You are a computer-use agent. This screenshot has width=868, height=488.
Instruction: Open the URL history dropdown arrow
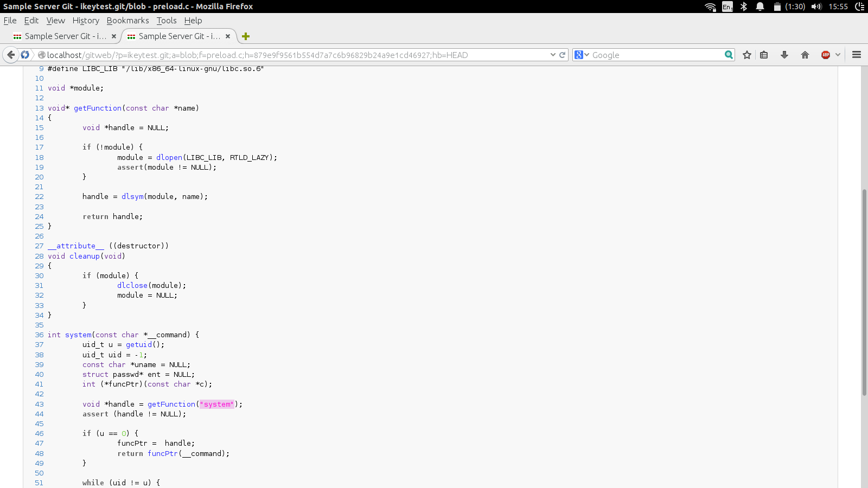coord(553,55)
